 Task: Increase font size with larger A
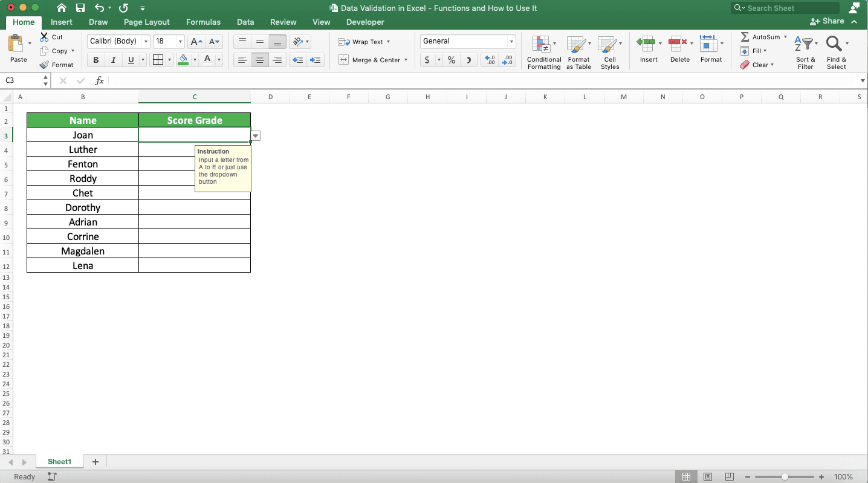point(196,42)
